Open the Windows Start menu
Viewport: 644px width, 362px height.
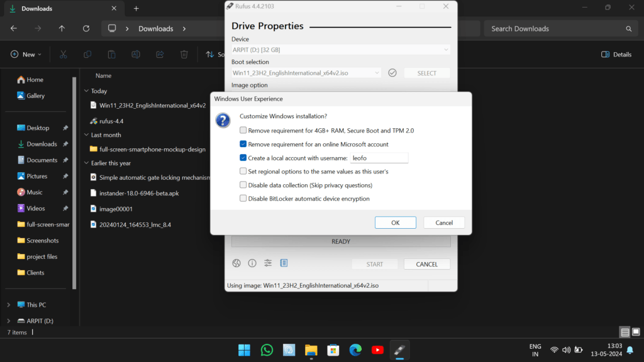pos(244,350)
